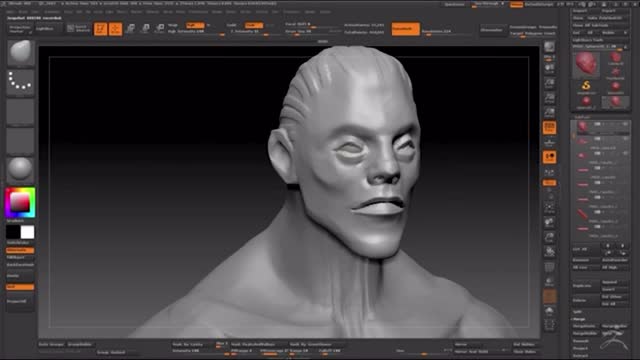This screenshot has width=640, height=360.
Task: Click the Frame icon on right shelf
Action: pyautogui.click(x=549, y=208)
